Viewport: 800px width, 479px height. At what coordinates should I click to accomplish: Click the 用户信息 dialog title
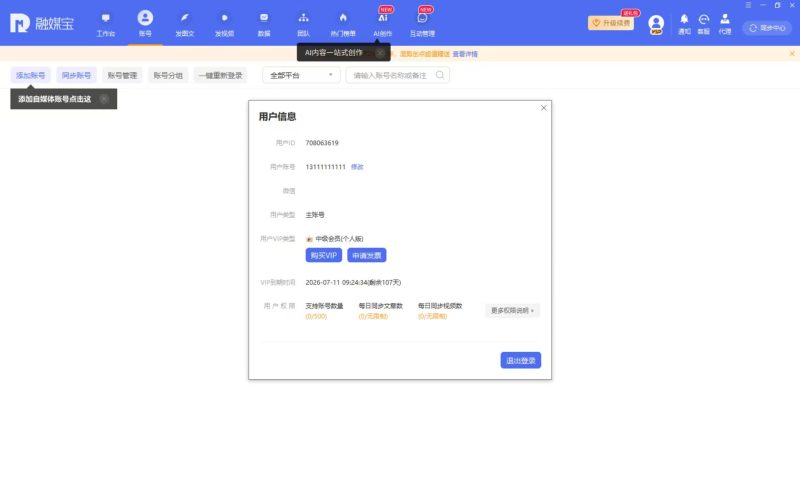277,117
